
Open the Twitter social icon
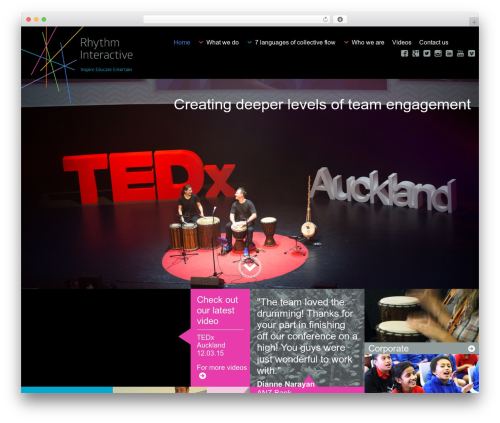click(427, 53)
